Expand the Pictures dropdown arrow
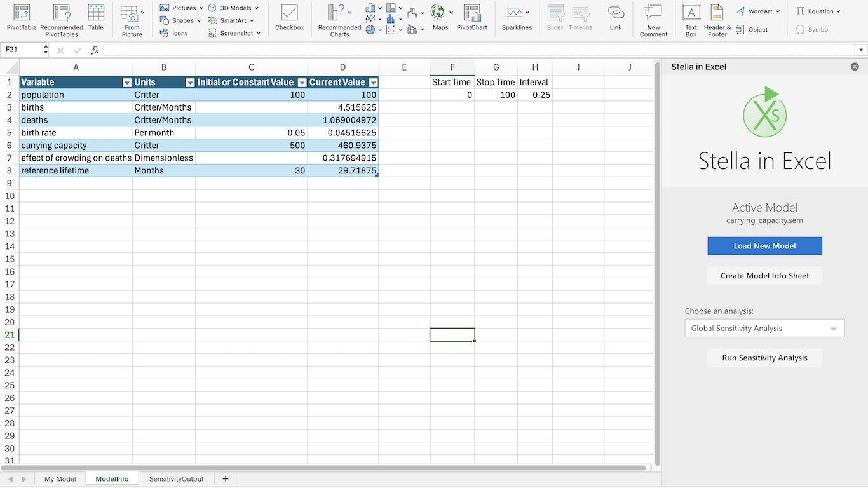 pos(201,8)
